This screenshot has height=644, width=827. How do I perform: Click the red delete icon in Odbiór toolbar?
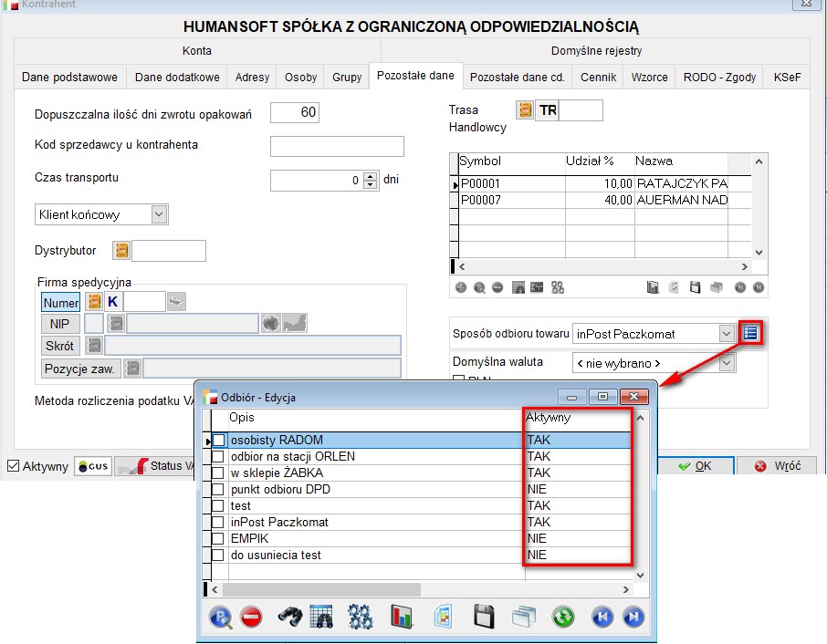(x=251, y=618)
